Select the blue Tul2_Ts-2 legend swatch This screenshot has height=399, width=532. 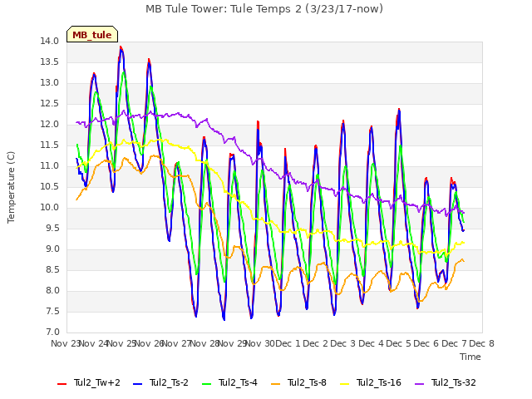(x=137, y=383)
